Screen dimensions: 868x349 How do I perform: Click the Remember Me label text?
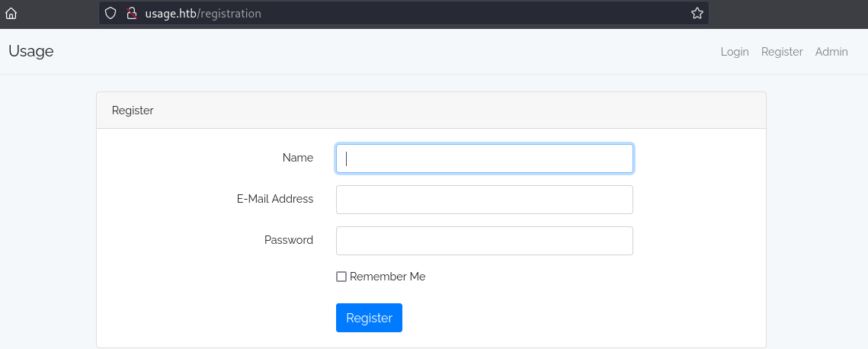point(387,277)
